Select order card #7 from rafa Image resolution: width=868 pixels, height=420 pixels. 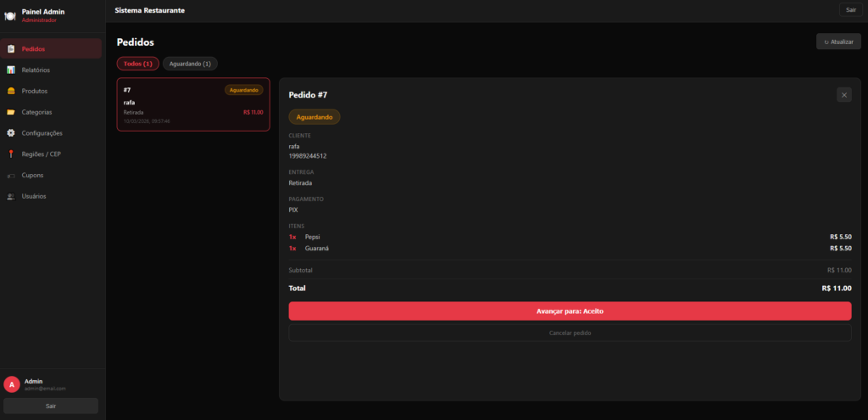click(x=193, y=105)
